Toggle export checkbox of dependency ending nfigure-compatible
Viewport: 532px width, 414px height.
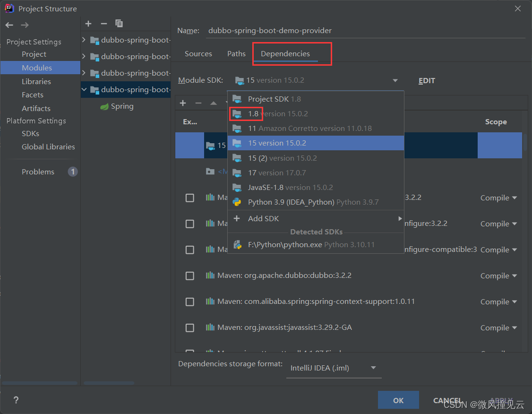click(190, 250)
